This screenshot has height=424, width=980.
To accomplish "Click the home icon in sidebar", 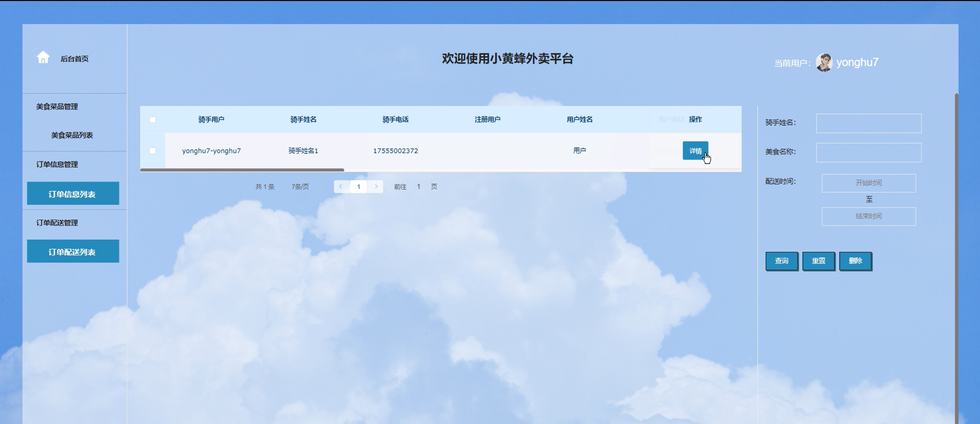I will tap(43, 57).
